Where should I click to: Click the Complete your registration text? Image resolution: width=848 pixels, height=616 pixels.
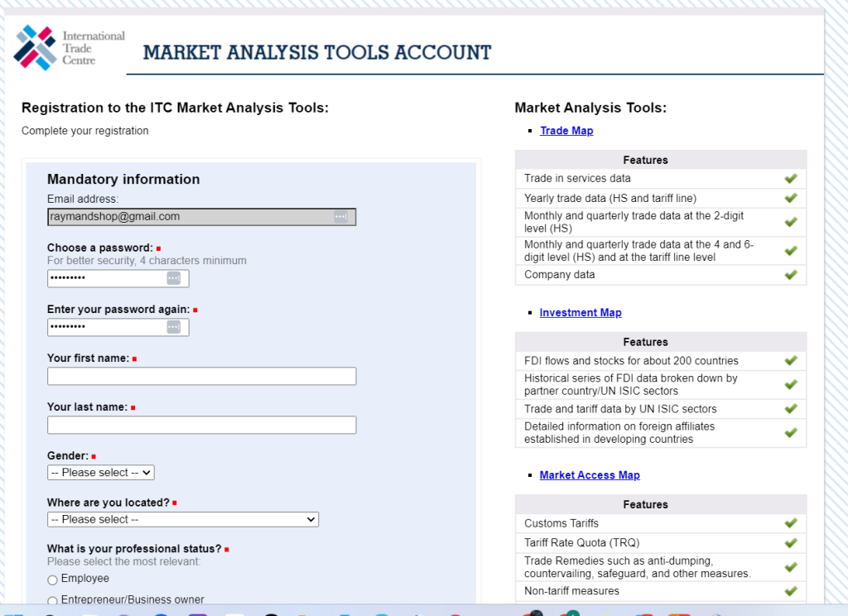[x=85, y=131]
